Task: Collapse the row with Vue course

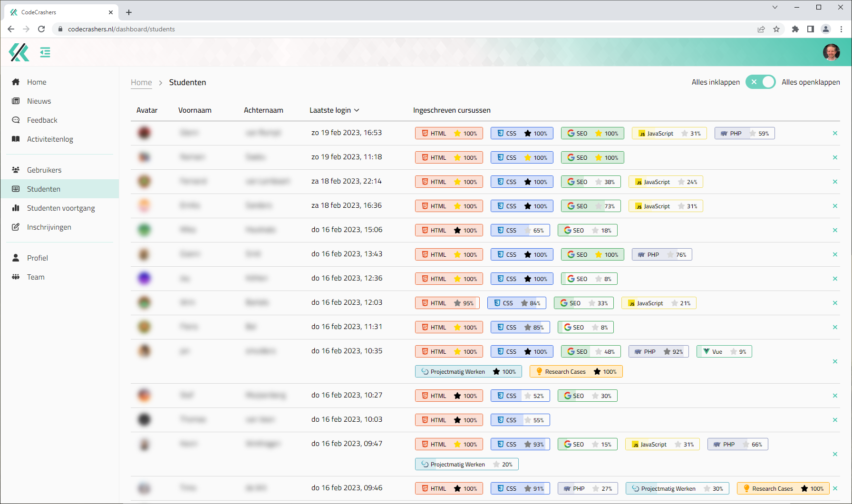Action: tap(835, 361)
